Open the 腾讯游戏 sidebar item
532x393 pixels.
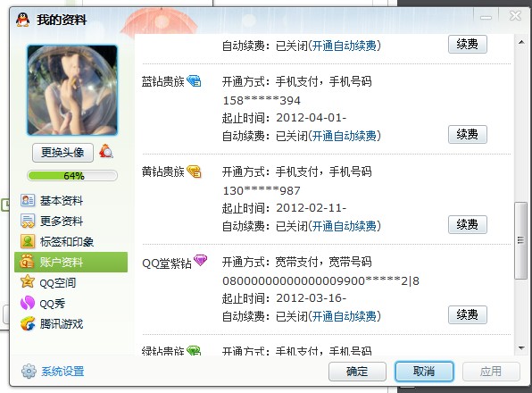pyautogui.click(x=52, y=323)
